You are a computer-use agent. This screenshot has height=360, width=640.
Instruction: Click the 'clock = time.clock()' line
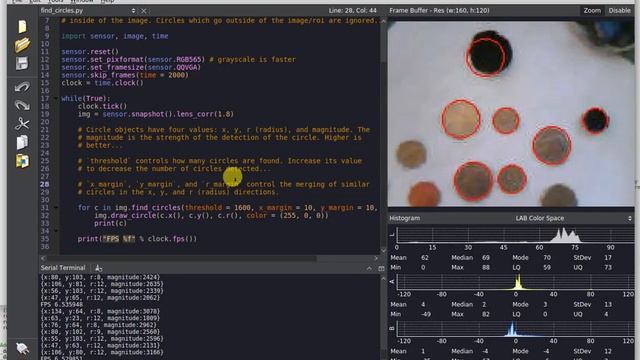102,83
